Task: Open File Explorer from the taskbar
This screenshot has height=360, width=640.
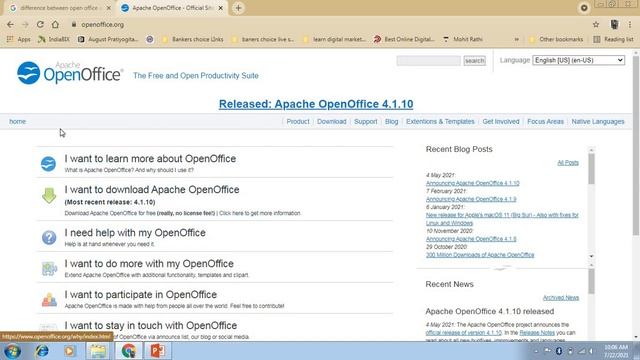Action: pos(98,351)
